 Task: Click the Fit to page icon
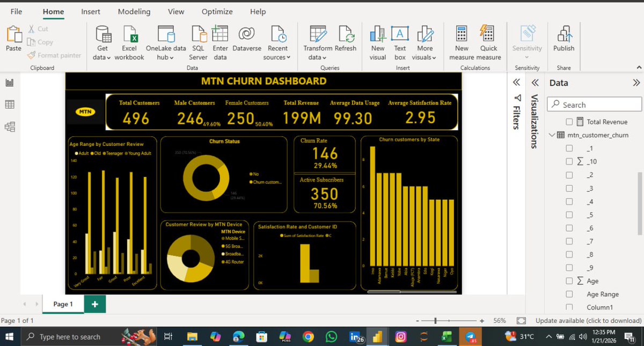click(x=521, y=320)
